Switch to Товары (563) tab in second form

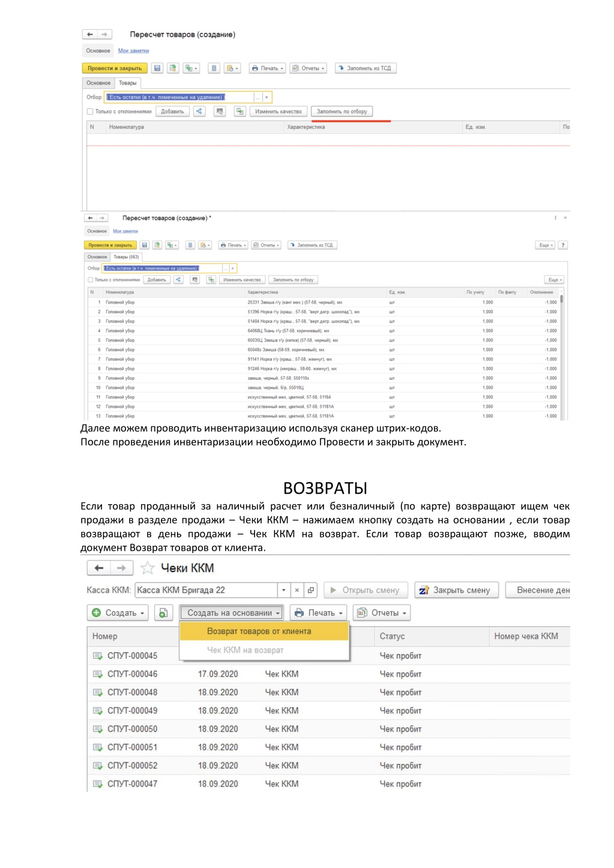click(x=126, y=257)
